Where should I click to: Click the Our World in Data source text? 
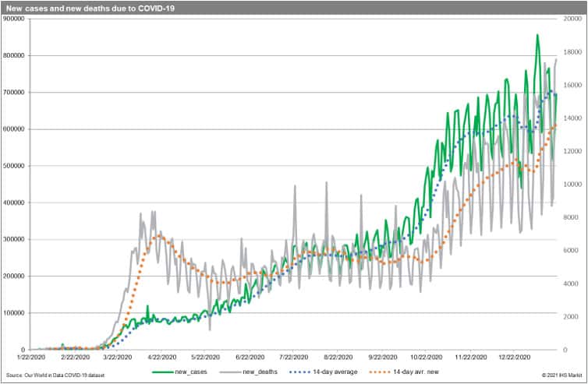pos(55,375)
